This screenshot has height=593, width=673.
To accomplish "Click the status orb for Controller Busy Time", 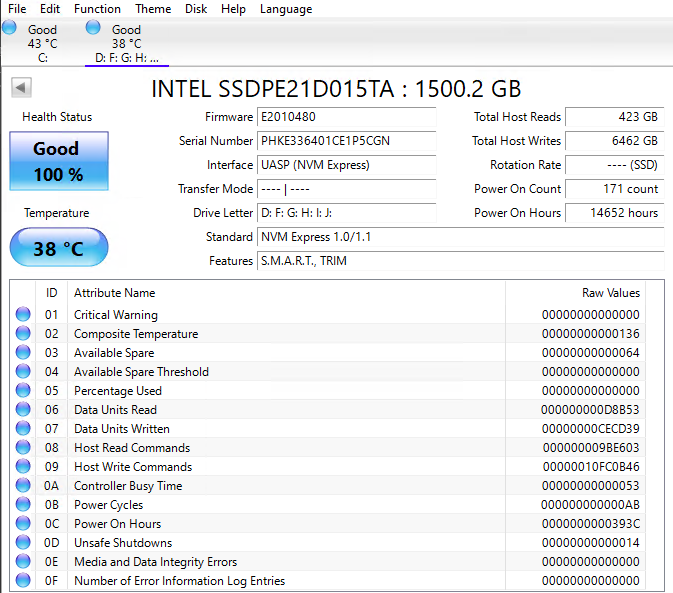I will pyautogui.click(x=23, y=485).
